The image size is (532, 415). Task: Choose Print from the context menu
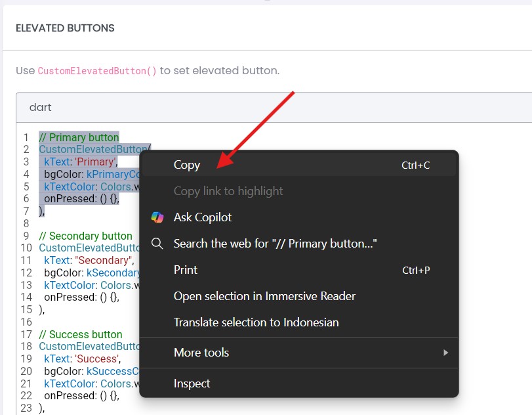pyautogui.click(x=186, y=270)
